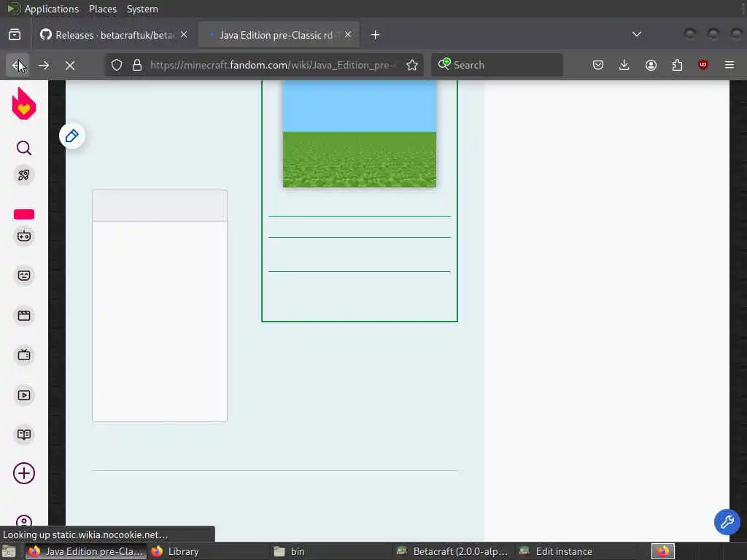This screenshot has height=560, width=747.
Task: Close the Java Edition pre-Classic tab
Action: coord(348,35)
